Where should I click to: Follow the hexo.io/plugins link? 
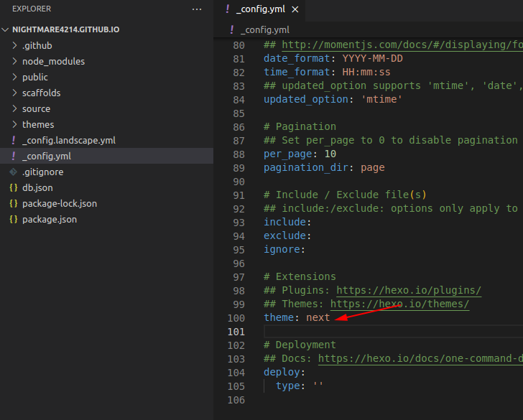(409, 290)
